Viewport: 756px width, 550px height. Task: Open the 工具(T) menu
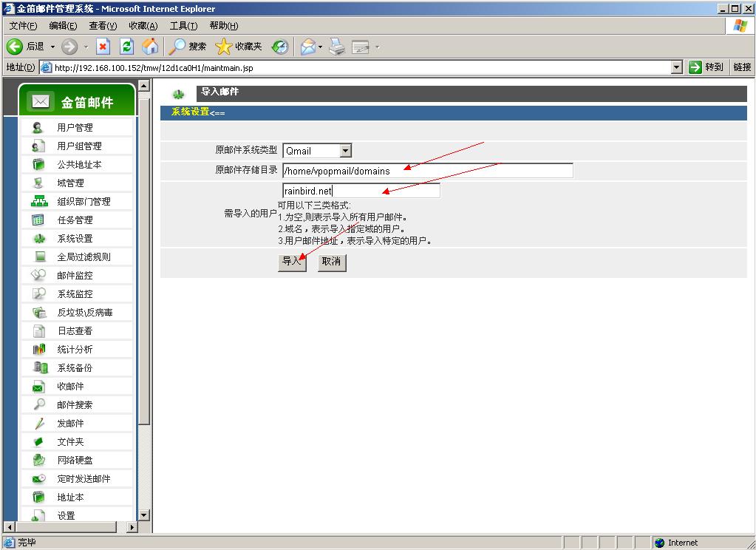[x=183, y=26]
